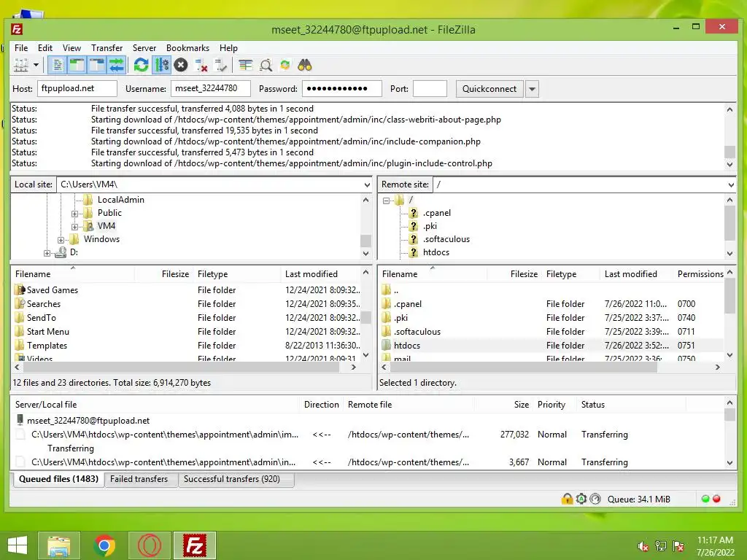Select htdocs in remote tree

[x=436, y=252]
